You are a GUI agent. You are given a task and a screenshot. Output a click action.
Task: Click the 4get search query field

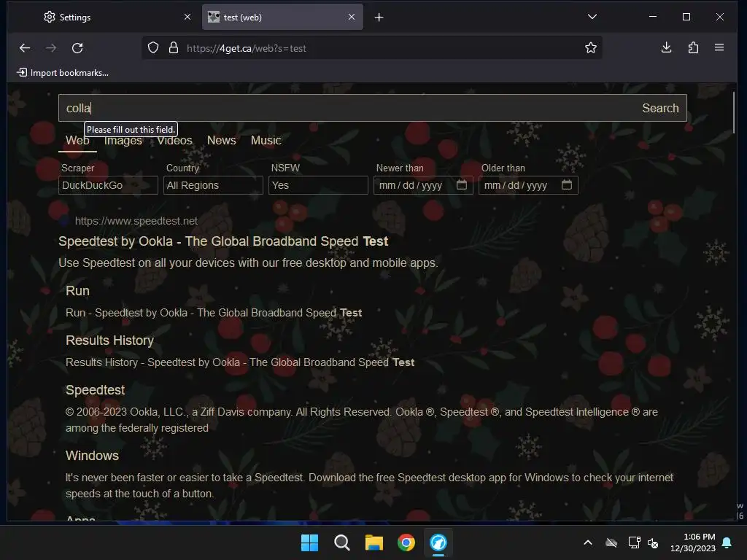[x=348, y=108]
